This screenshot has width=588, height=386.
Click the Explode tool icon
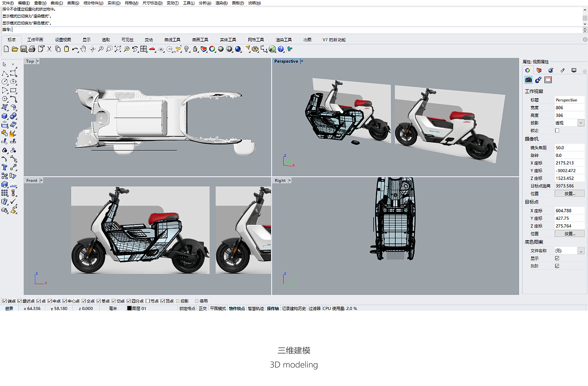(x=13, y=133)
